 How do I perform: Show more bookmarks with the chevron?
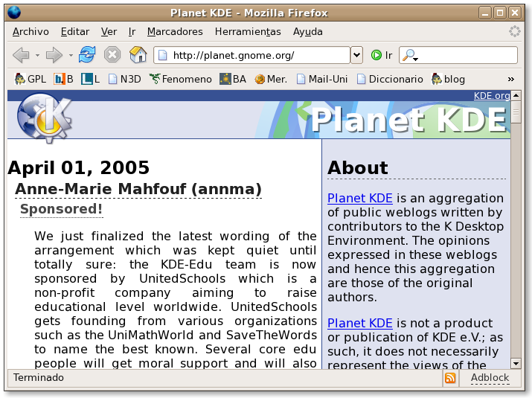(511, 79)
